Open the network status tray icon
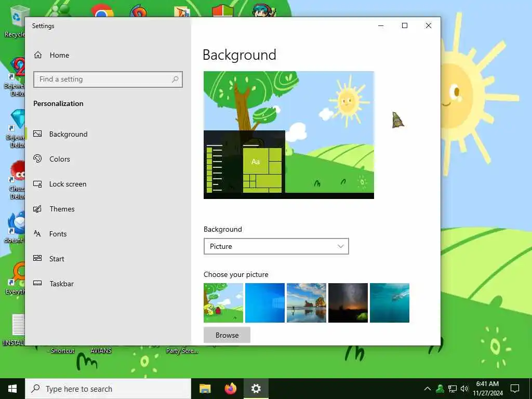The height and width of the screenshot is (399, 532). tap(453, 389)
